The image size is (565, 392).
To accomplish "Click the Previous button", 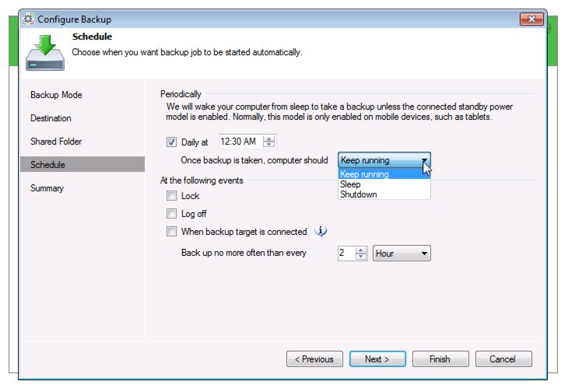I will [x=314, y=359].
